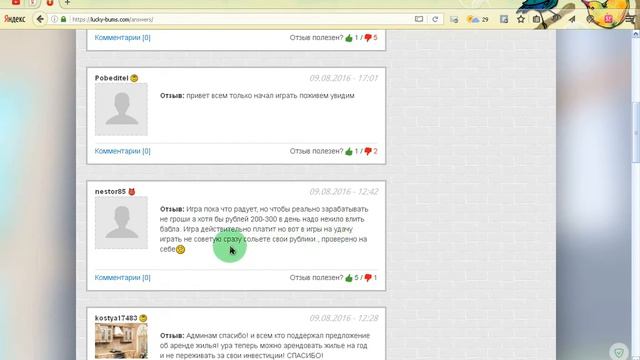The height and width of the screenshot is (360, 640).
Task: Click the paper plane toolbar icon
Action: (572, 19)
